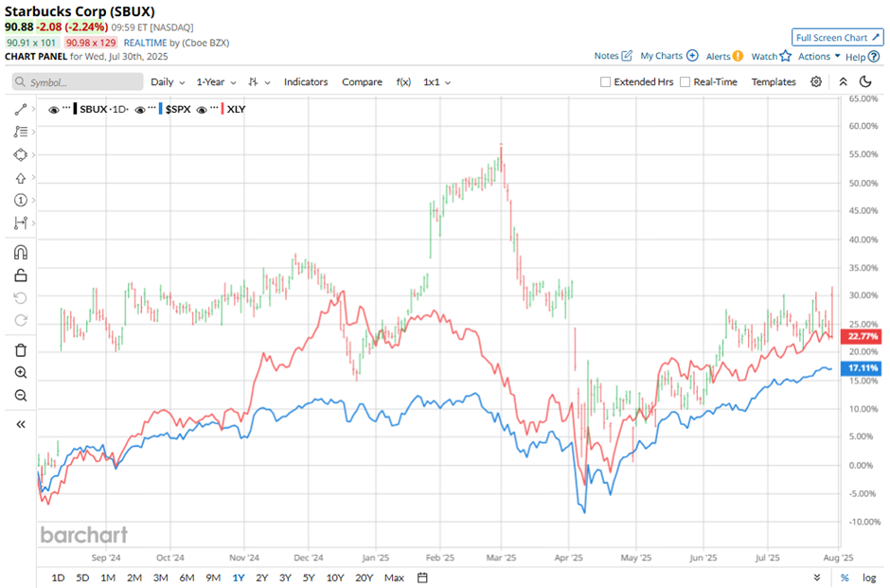Viewport: 890px width, 588px height.
Task: Select the trend line drawing tool
Action: (x=21, y=109)
